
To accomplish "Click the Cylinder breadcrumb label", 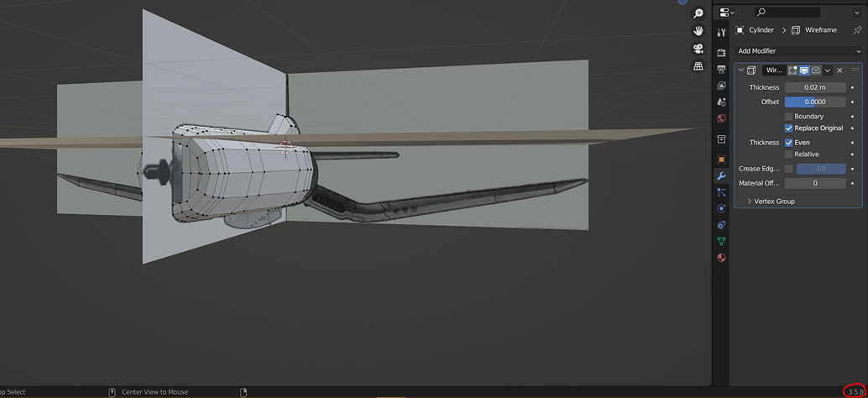I will [761, 30].
